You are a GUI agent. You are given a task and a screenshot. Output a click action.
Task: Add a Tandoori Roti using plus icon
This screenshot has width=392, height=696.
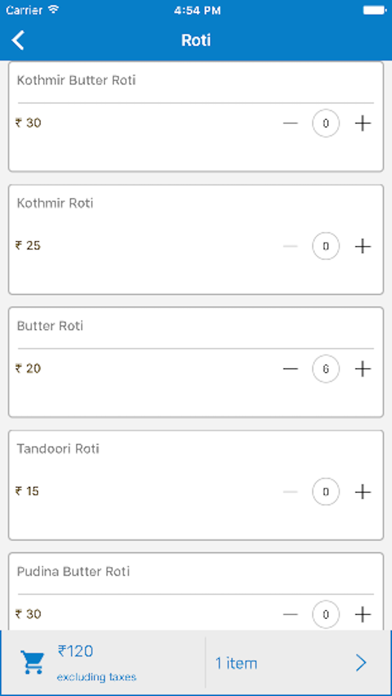pos(363,491)
